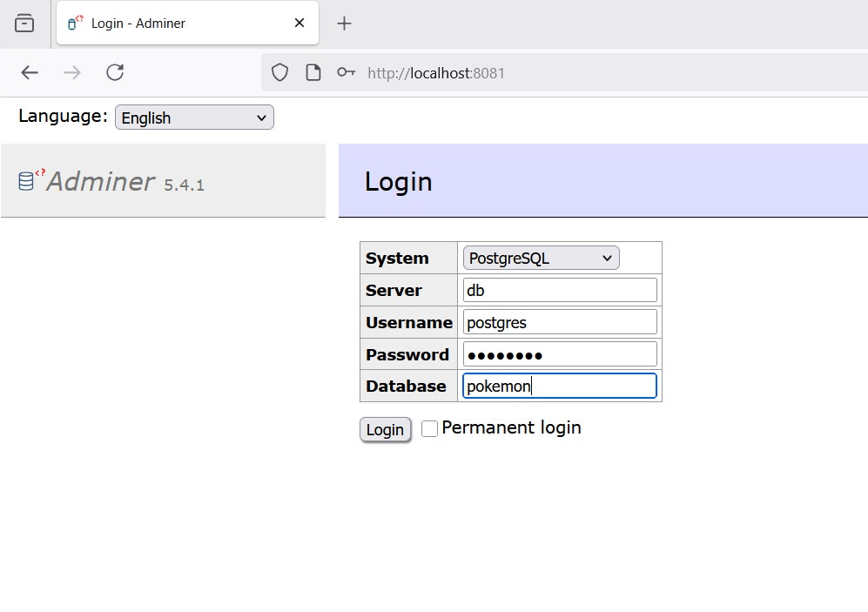Open the tracking protection shield icon
The height and width of the screenshot is (612, 868).
(x=280, y=72)
